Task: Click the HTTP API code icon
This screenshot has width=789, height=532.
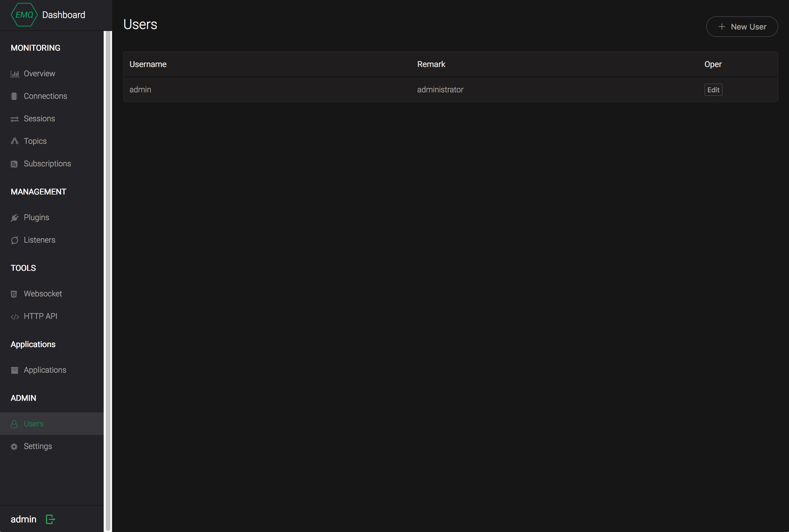Action: point(15,317)
